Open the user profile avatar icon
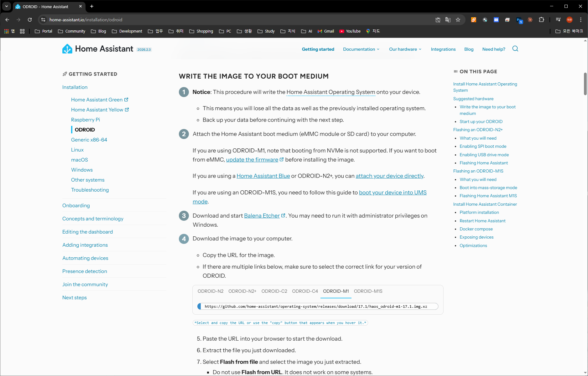588x376 pixels. coord(570,20)
